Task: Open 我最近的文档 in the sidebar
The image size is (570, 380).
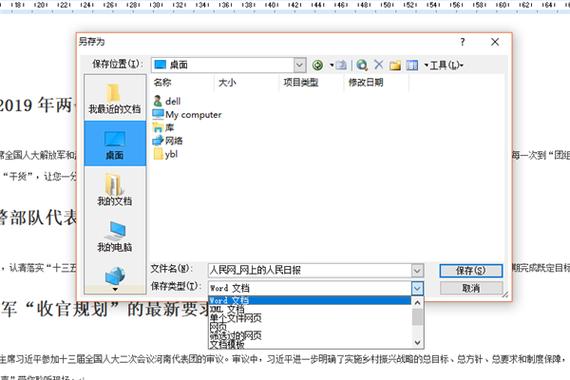Action: click(115, 99)
